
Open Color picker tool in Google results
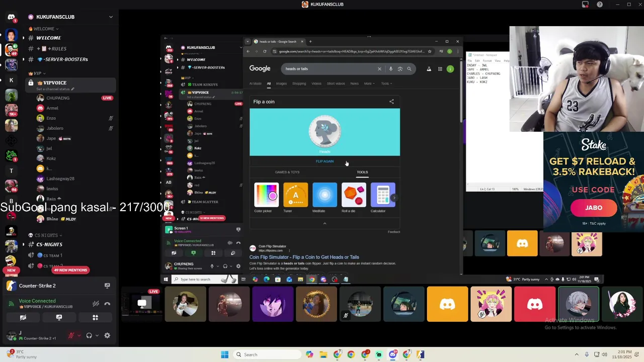(266, 198)
